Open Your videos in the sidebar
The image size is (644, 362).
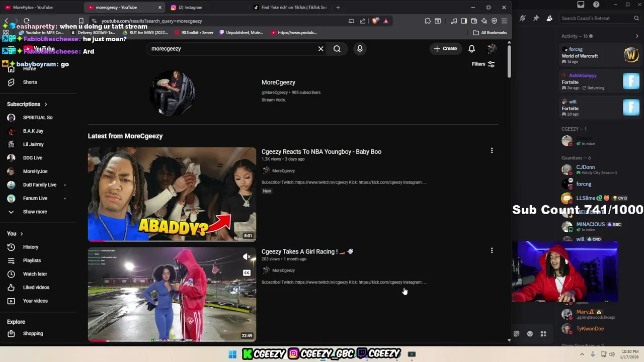tap(35, 301)
